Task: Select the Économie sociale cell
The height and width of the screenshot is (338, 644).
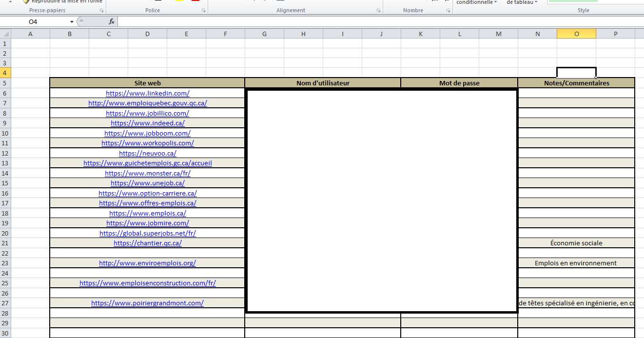Action: tap(576, 243)
